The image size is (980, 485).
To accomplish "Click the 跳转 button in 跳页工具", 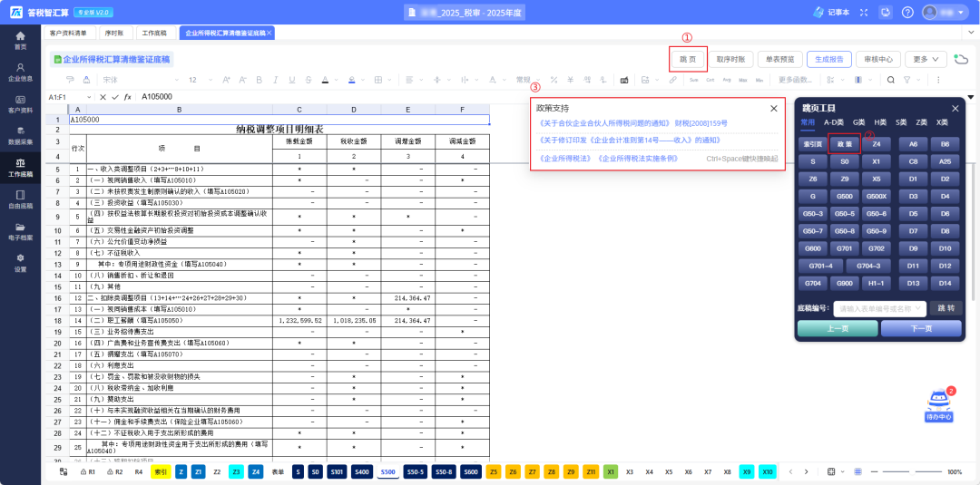I will click(x=946, y=308).
